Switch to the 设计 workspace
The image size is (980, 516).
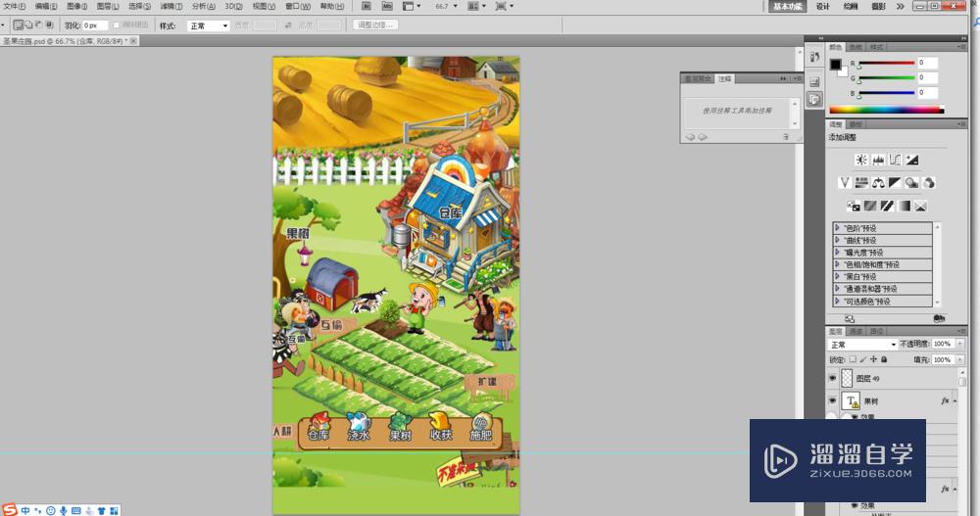(x=823, y=6)
